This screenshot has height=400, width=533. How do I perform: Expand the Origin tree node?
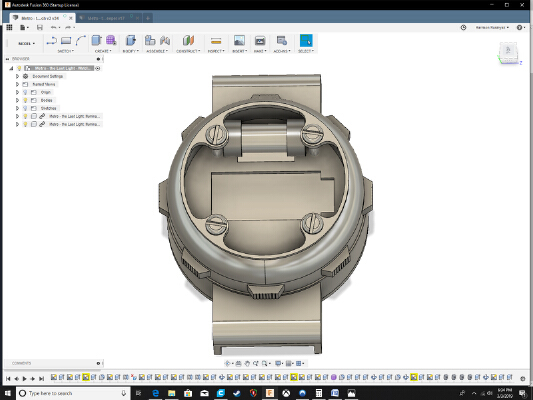pos(17,92)
